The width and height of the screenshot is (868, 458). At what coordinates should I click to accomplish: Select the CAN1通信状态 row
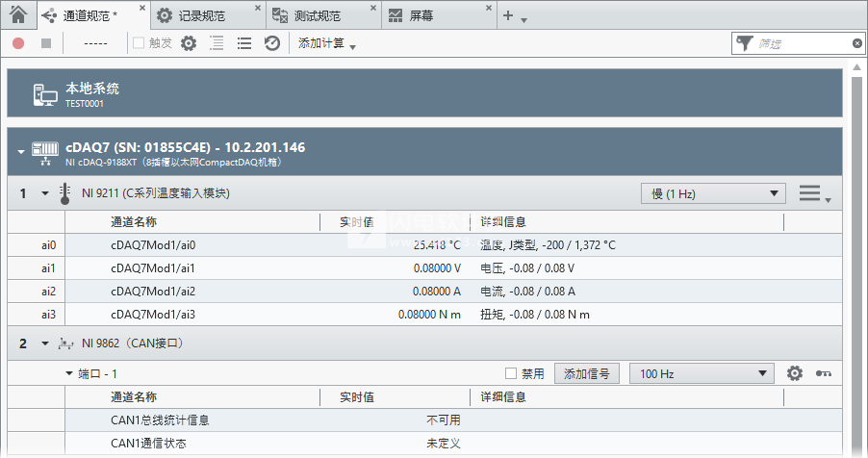tap(424, 444)
